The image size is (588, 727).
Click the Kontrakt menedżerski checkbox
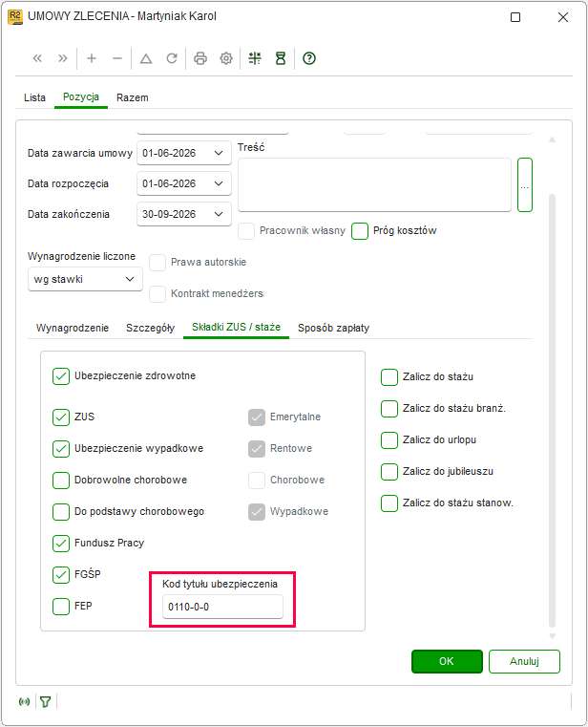(157, 294)
